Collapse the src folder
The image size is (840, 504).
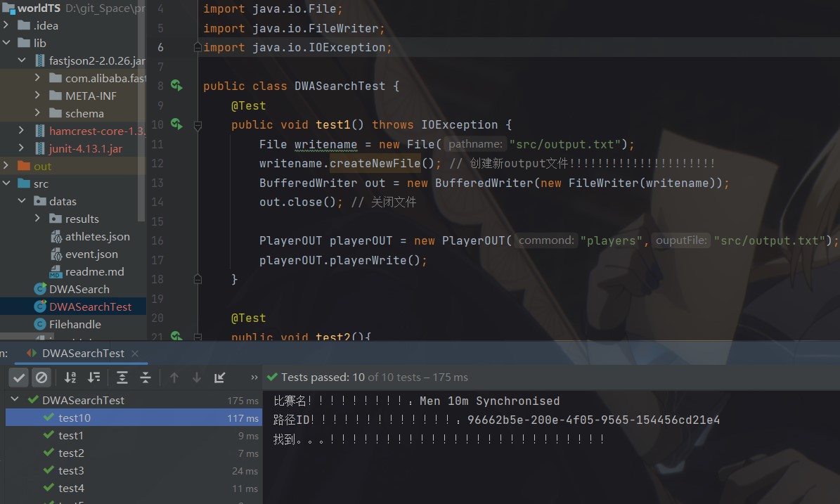[x=6, y=183]
